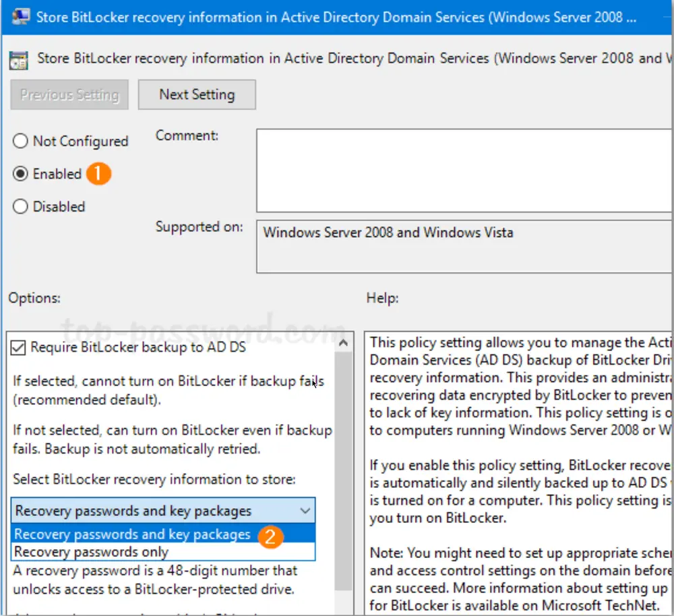The height and width of the screenshot is (616, 674).
Task: Choose Recovery passwords and key packages option
Action: click(163, 534)
